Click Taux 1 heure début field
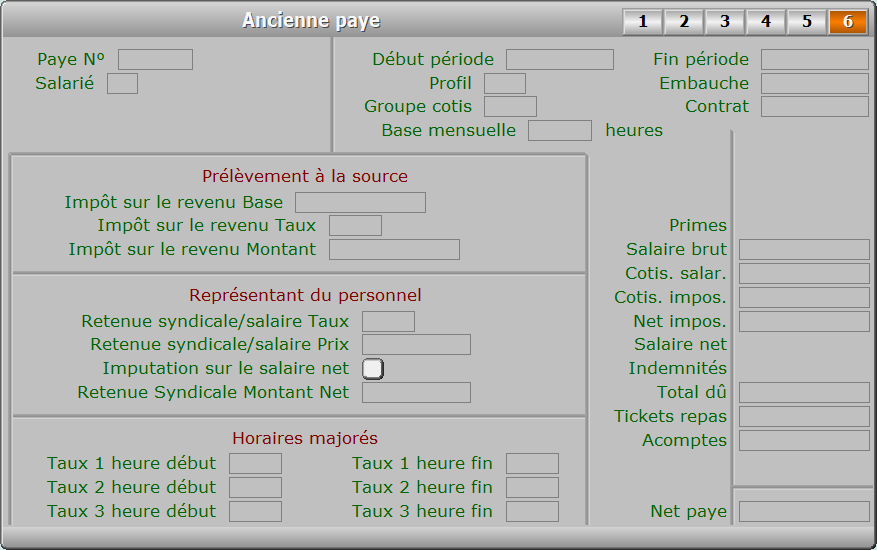Image resolution: width=877 pixels, height=550 pixels. tap(255, 464)
